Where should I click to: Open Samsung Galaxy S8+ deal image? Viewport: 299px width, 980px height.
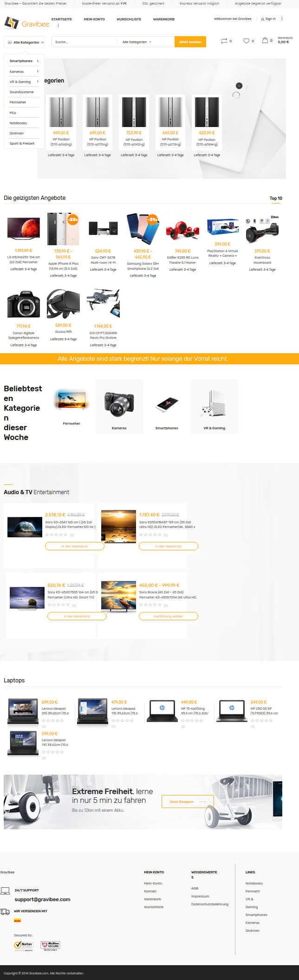click(143, 229)
